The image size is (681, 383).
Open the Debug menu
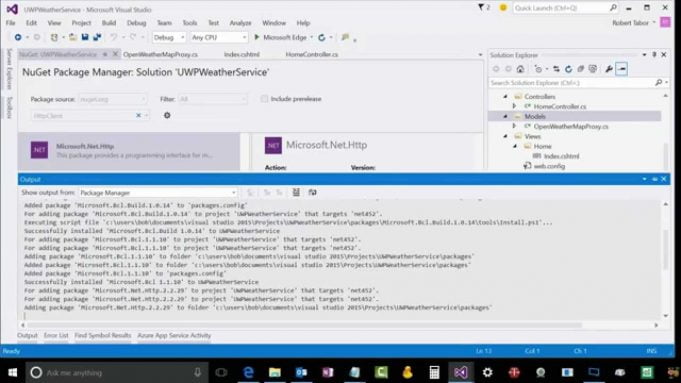136,23
